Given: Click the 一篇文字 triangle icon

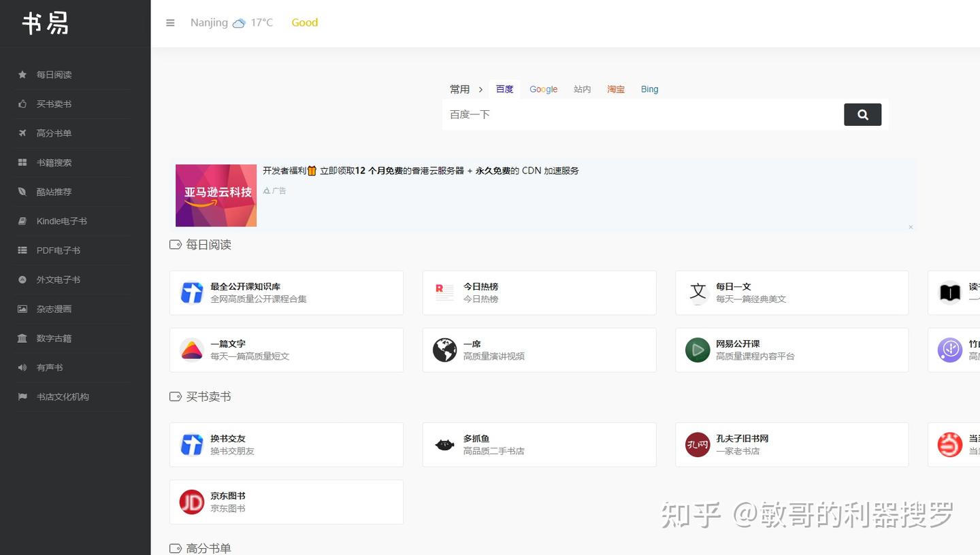Looking at the screenshot, I should (x=192, y=350).
